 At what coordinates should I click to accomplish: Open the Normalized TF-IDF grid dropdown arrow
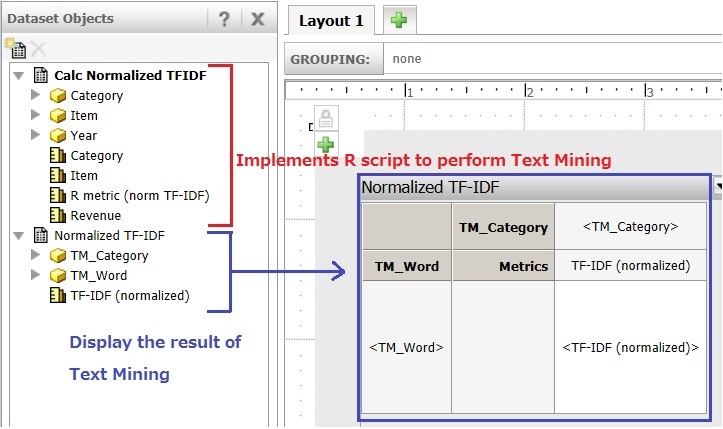click(x=718, y=187)
